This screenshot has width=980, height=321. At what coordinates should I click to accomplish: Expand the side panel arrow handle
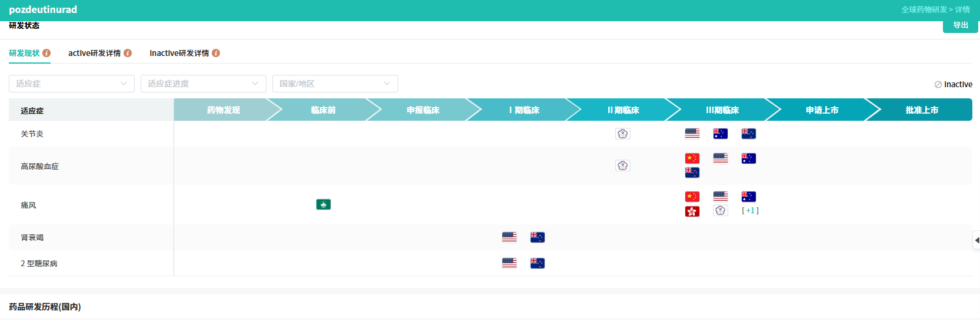(x=976, y=240)
